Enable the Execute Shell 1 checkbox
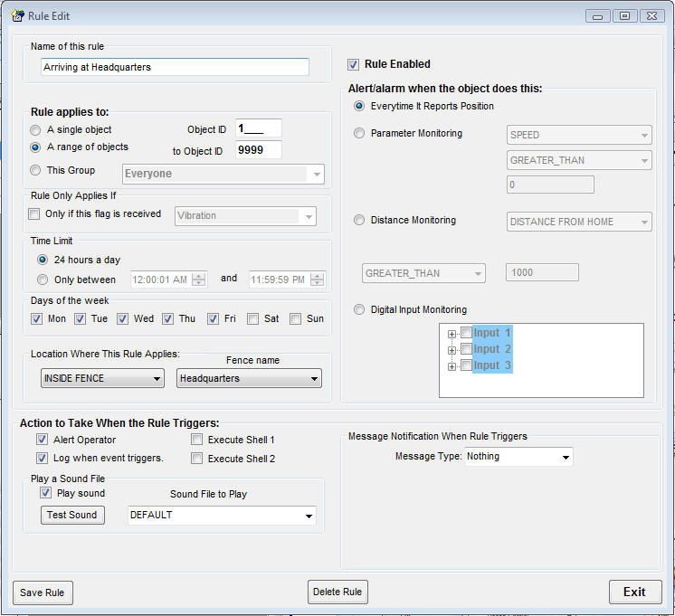The image size is (675, 616). coord(196,440)
